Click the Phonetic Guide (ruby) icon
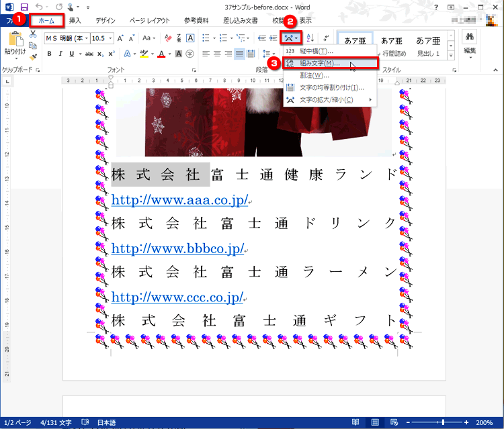Image resolution: width=504 pixels, height=429 pixels. coord(179,38)
